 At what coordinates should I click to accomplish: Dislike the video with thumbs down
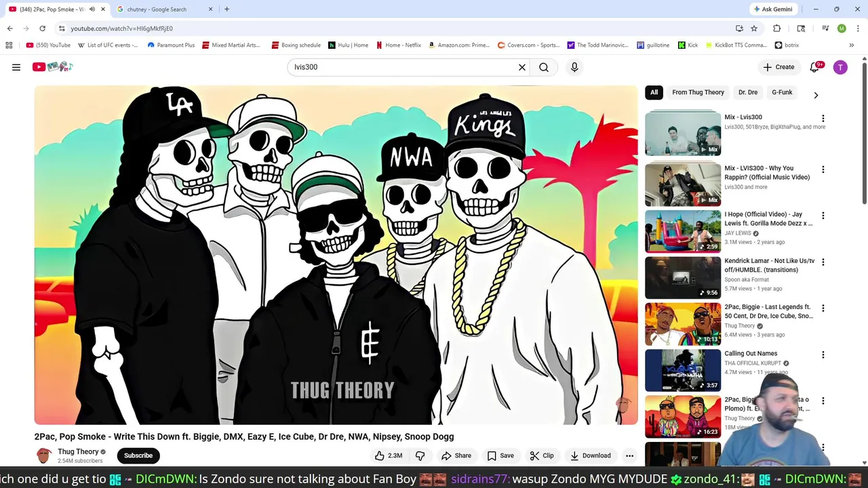coord(420,455)
